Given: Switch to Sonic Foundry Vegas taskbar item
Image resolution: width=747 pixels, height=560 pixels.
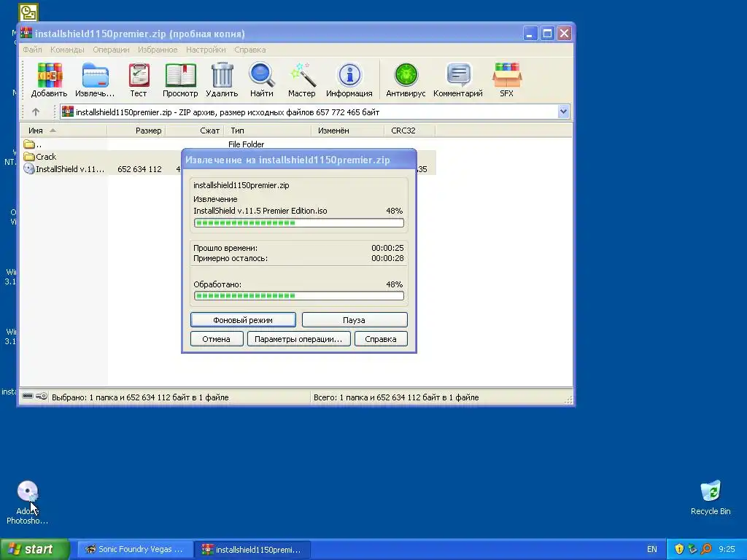Looking at the screenshot, I should pyautogui.click(x=135, y=549).
